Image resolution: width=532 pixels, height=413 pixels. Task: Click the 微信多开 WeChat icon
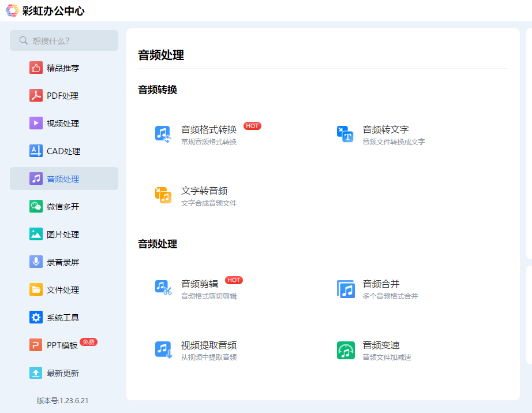coord(36,206)
